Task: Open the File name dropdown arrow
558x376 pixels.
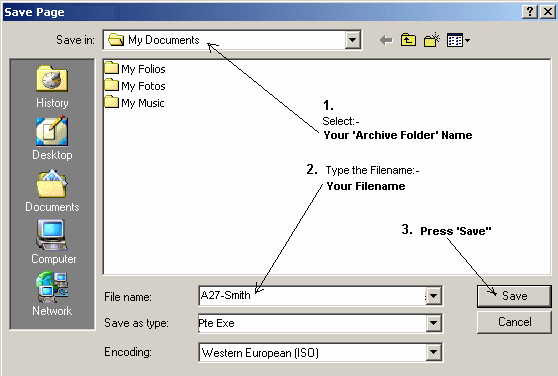Action: (x=433, y=296)
